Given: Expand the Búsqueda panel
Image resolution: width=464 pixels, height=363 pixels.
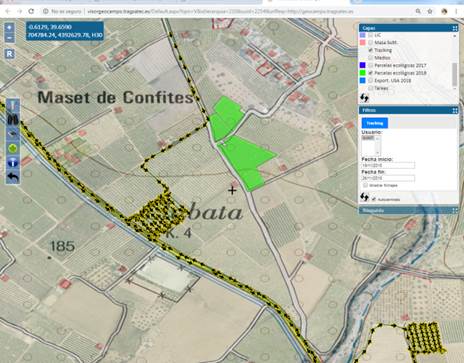Looking at the screenshot, I should click(x=455, y=210).
